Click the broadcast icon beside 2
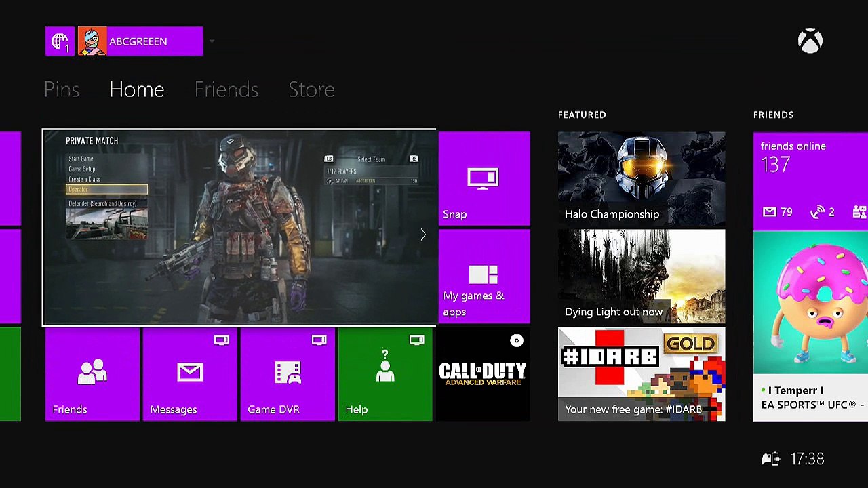The height and width of the screenshot is (488, 868). pos(817,212)
